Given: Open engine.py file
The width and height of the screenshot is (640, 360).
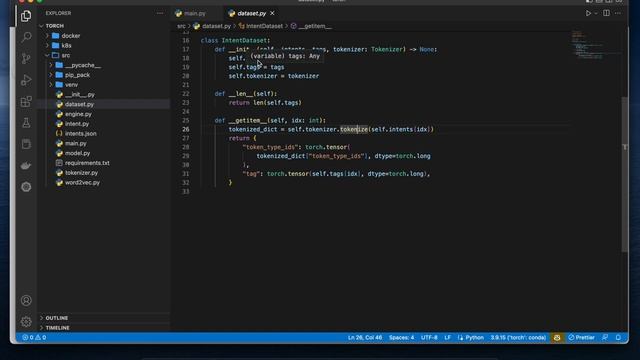Looking at the screenshot, I should 78,114.
